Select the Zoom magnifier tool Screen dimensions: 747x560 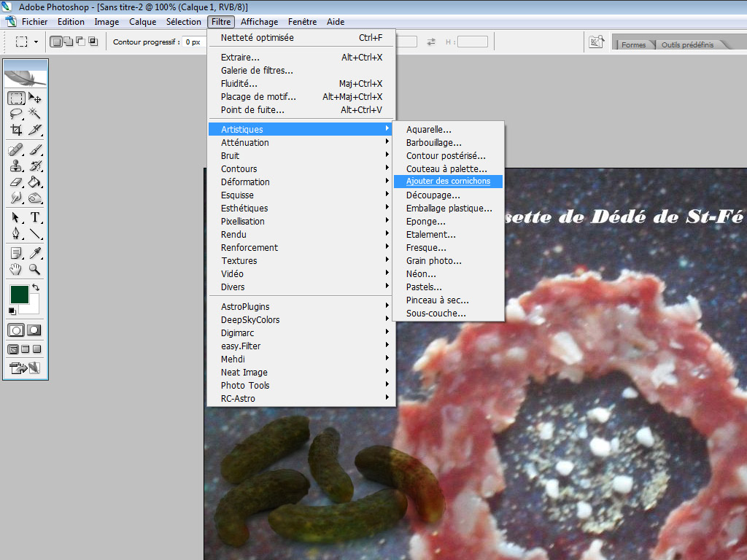[x=35, y=270]
